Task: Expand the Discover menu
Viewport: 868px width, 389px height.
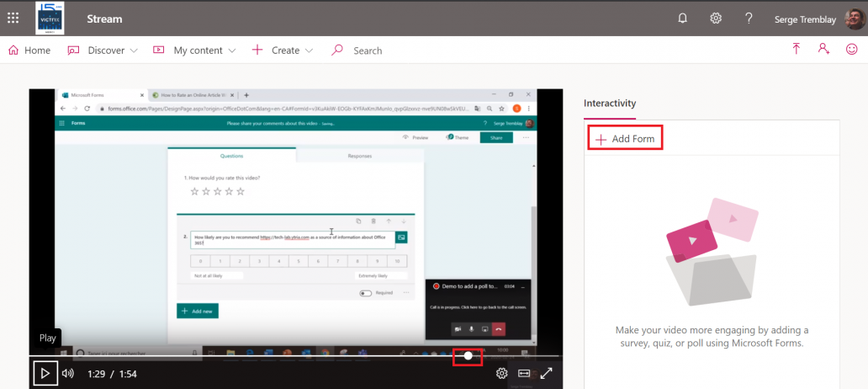Action: pyautogui.click(x=103, y=51)
